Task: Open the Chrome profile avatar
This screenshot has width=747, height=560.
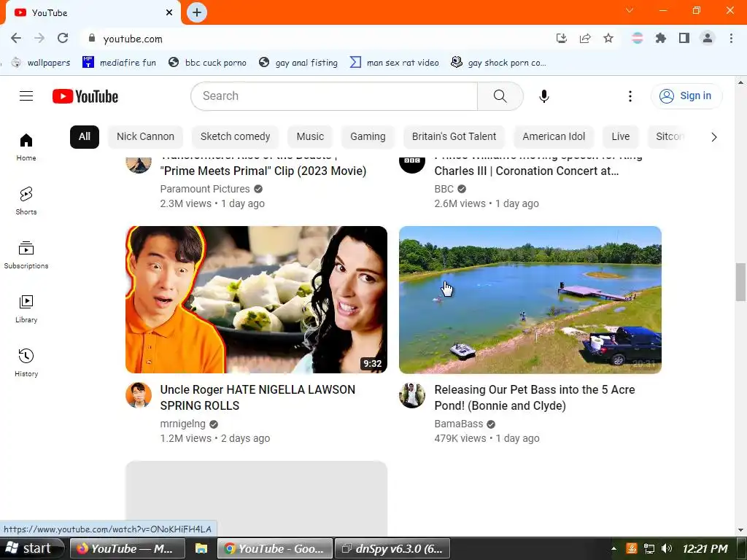Action: click(x=708, y=38)
